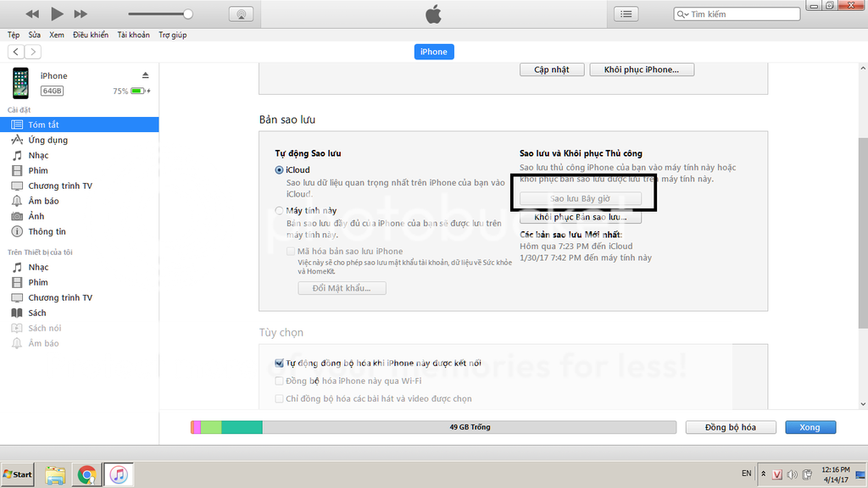Open File Explorer in the taskbar
This screenshot has width=868, height=488.
[x=55, y=474]
